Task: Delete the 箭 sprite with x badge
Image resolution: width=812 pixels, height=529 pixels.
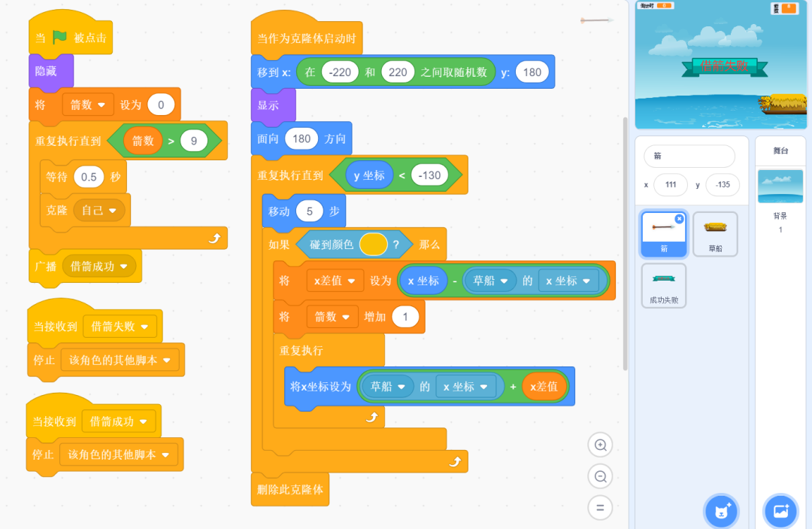Action: (679, 218)
